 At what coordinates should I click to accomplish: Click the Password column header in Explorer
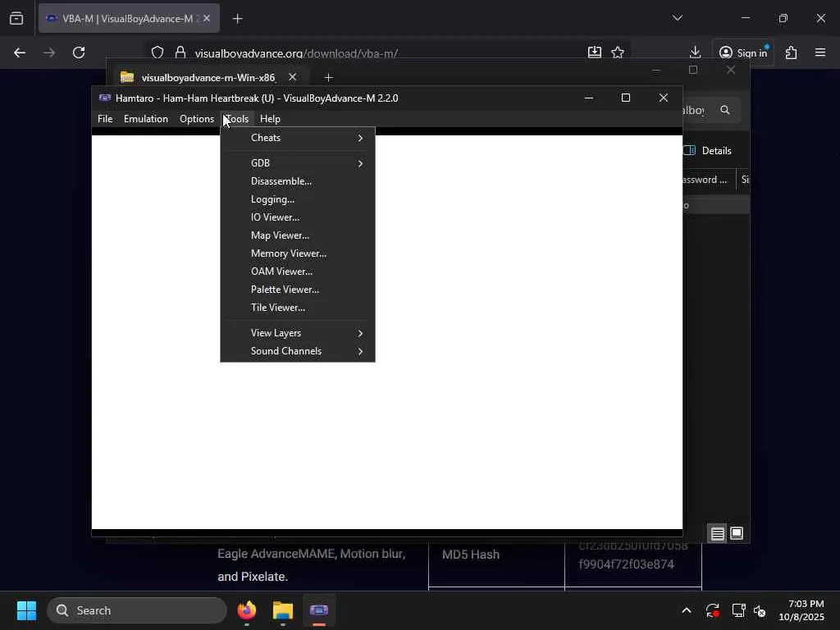click(708, 180)
